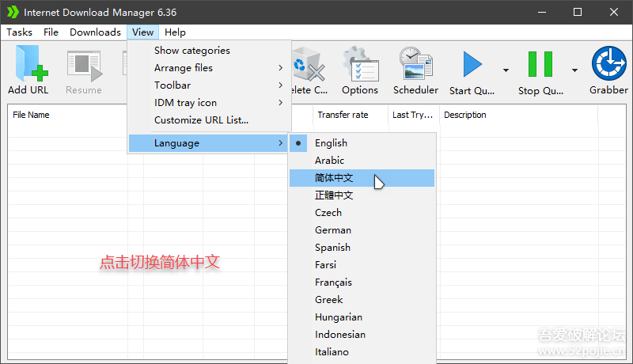Click the IDM logo in title bar
Screen dimensions: 633x364
tap(13, 12)
